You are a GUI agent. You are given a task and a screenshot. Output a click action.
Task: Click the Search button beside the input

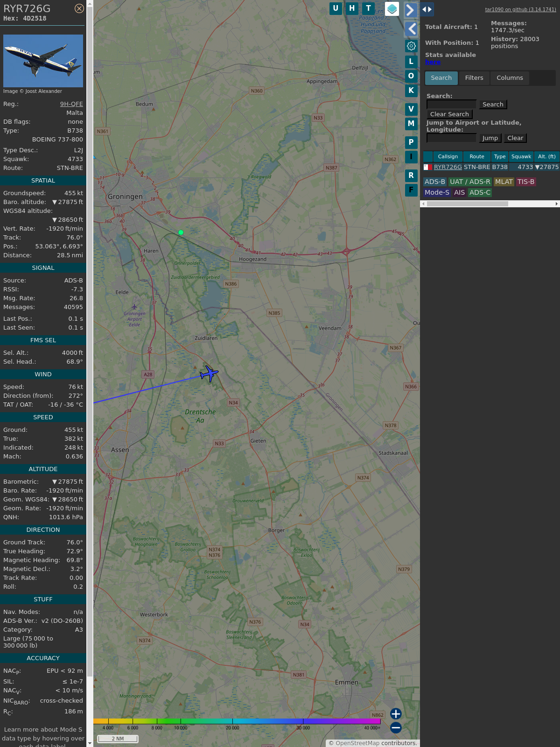493,105
